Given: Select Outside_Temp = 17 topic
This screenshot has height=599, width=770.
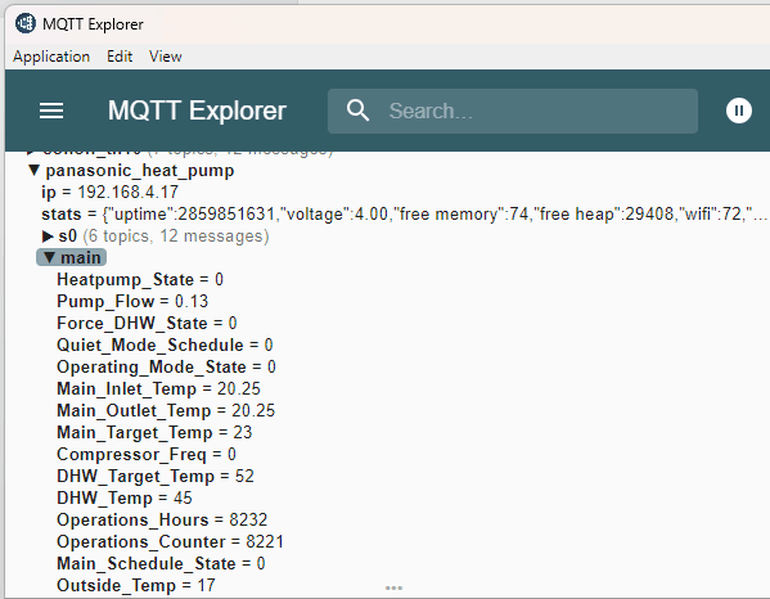Looking at the screenshot, I should point(136,585).
